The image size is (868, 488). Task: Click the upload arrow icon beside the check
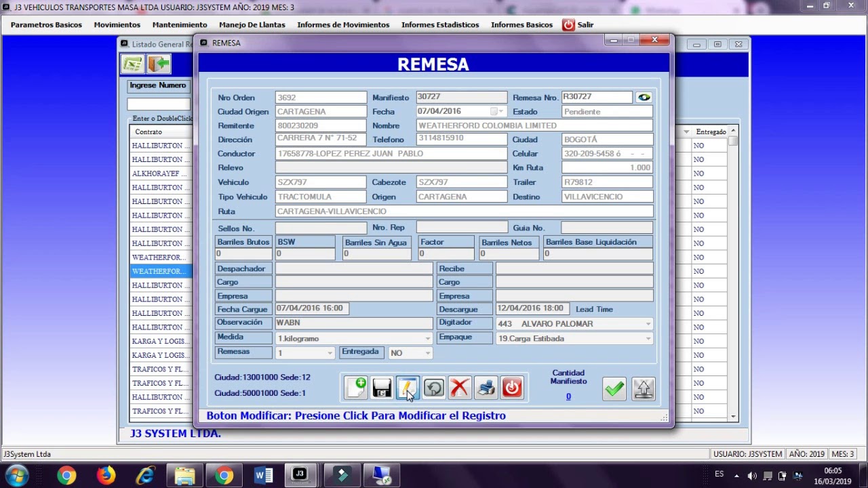tap(644, 388)
